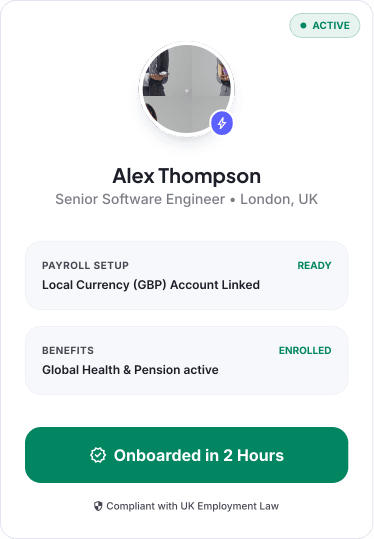Select the Payroll Setup card

[187, 275]
